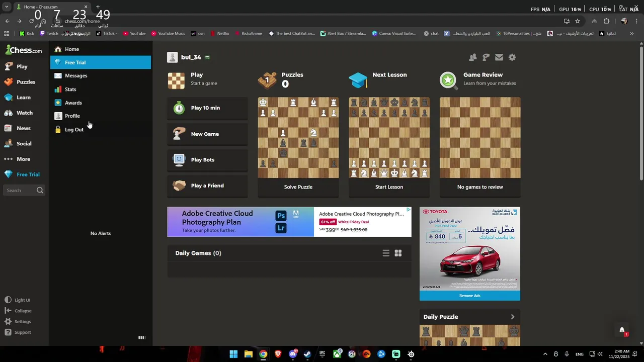Open Play in the Chess.com sidebar
The width and height of the screenshot is (644, 362).
tap(16, 66)
